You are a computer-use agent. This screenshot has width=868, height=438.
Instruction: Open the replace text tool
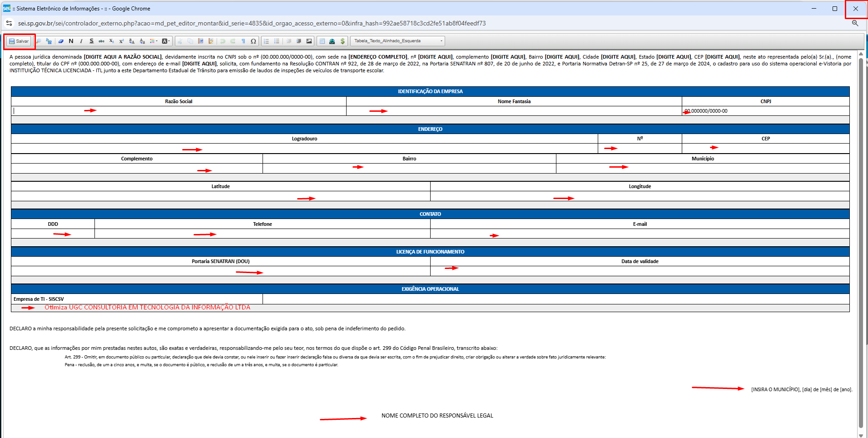click(x=49, y=41)
